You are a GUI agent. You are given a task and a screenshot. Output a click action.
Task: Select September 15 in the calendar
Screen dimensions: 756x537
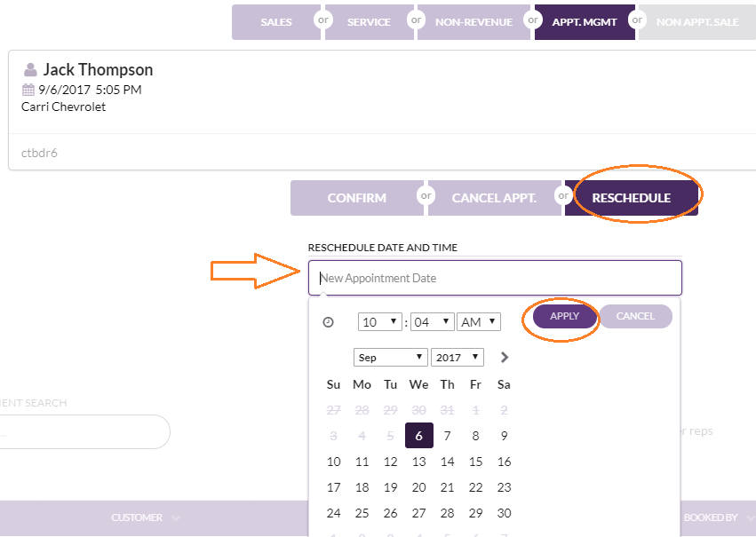[475, 462]
